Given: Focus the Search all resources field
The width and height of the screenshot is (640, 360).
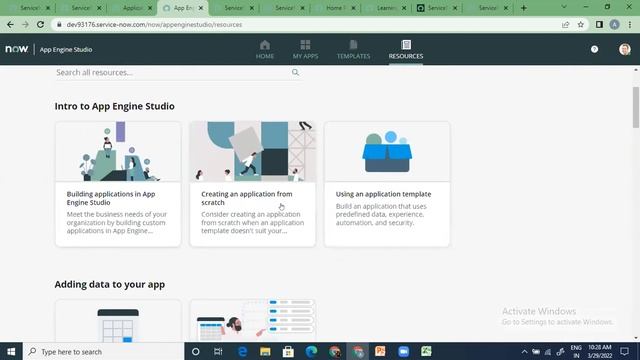Looking at the screenshot, I should [178, 72].
